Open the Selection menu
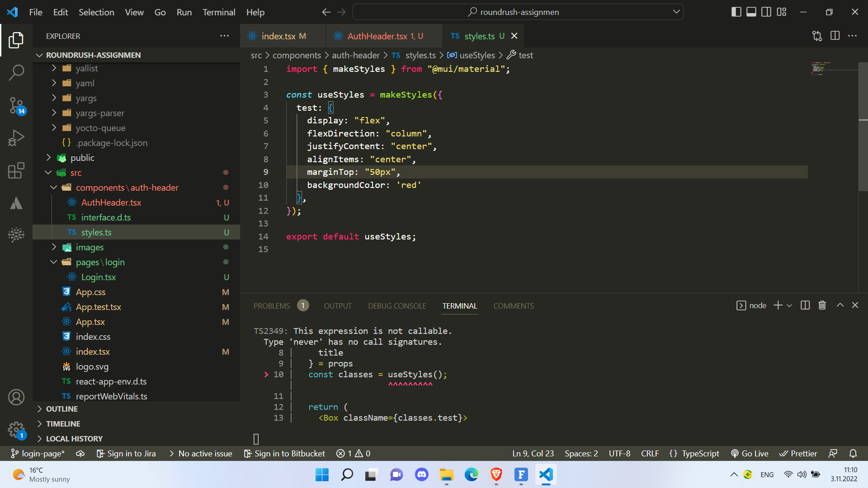868x488 pixels. 96,12
